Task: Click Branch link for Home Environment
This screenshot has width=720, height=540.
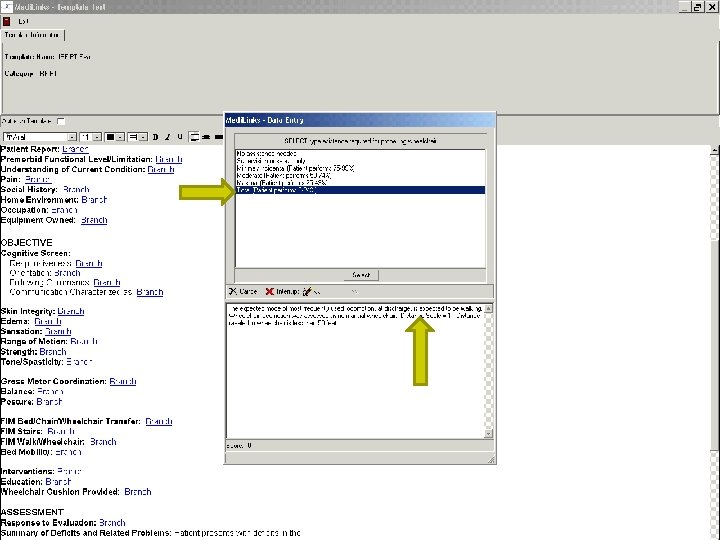Action: (x=94, y=200)
